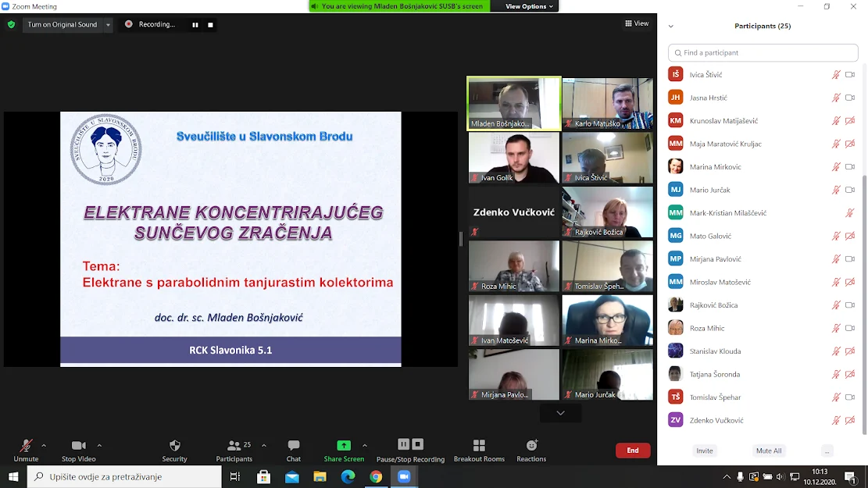Select Karlo Matuško's video thumbnail
Screen dimensions: 868x488
[x=607, y=104]
